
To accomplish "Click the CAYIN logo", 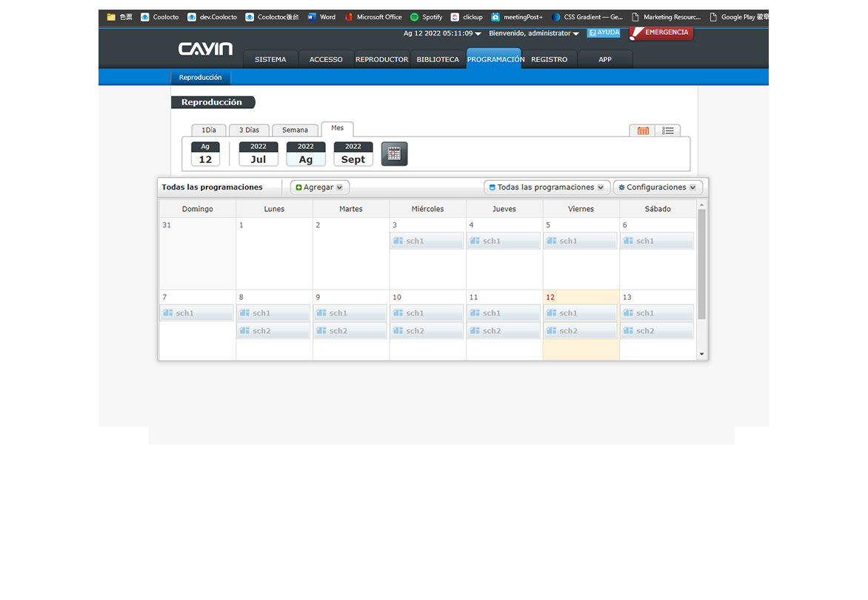I will coord(205,50).
